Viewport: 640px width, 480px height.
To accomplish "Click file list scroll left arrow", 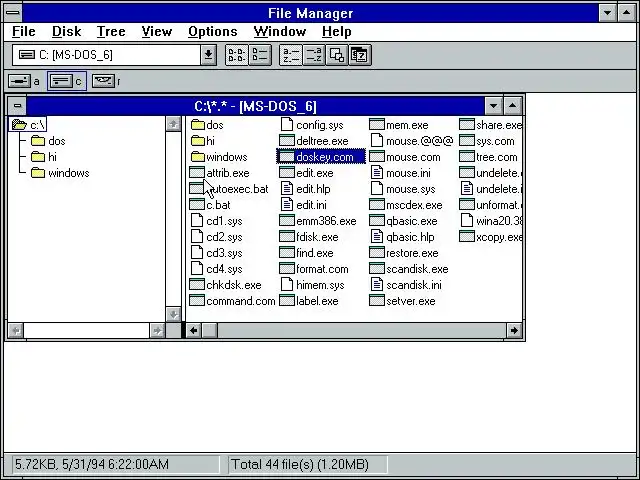I will (x=193, y=330).
